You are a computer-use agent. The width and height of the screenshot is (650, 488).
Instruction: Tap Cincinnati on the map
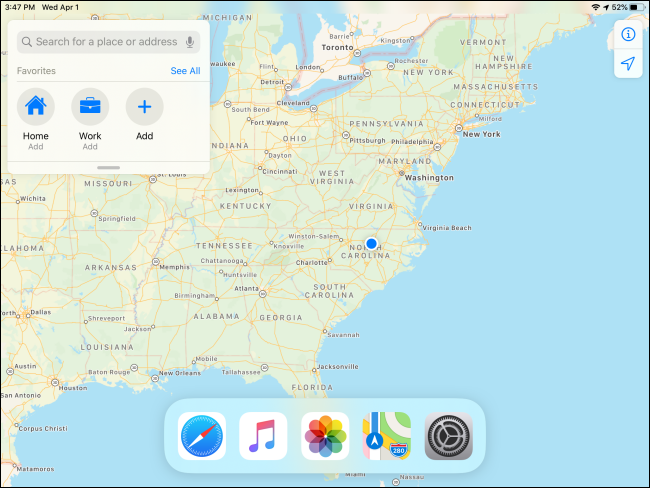coord(280,171)
